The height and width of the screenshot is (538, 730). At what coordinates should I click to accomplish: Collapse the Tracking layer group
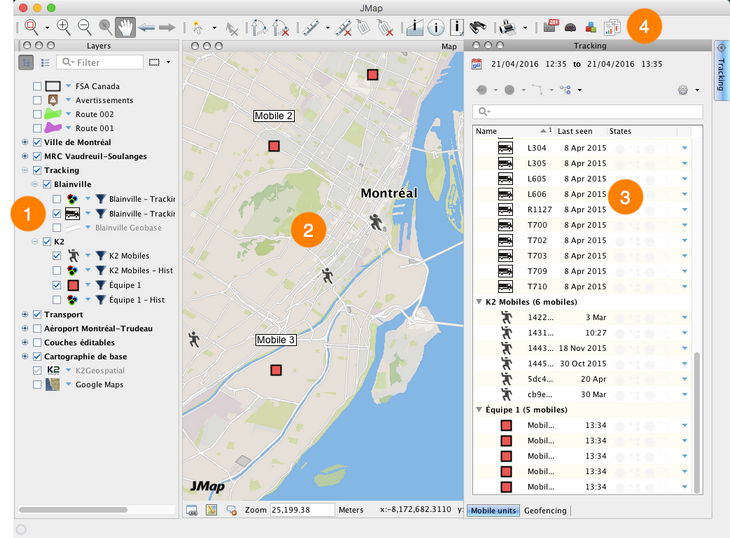point(25,170)
